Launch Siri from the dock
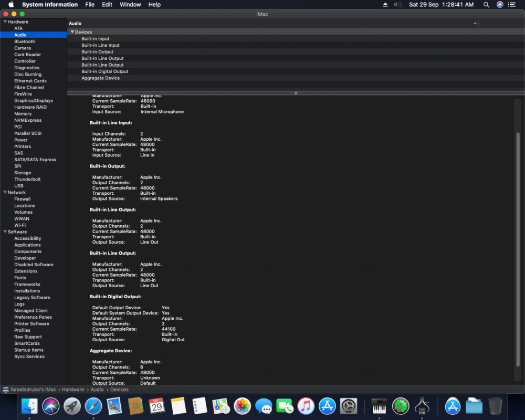 point(51,406)
